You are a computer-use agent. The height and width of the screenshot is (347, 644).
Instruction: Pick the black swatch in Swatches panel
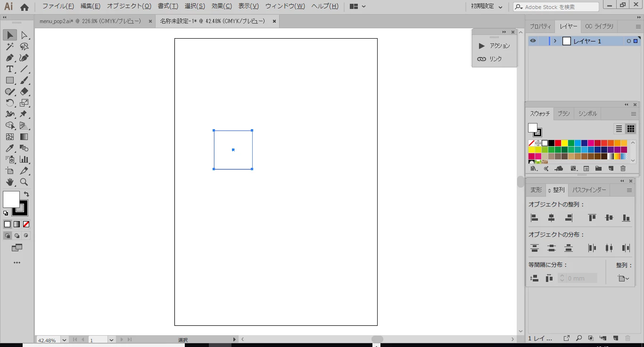click(x=551, y=143)
